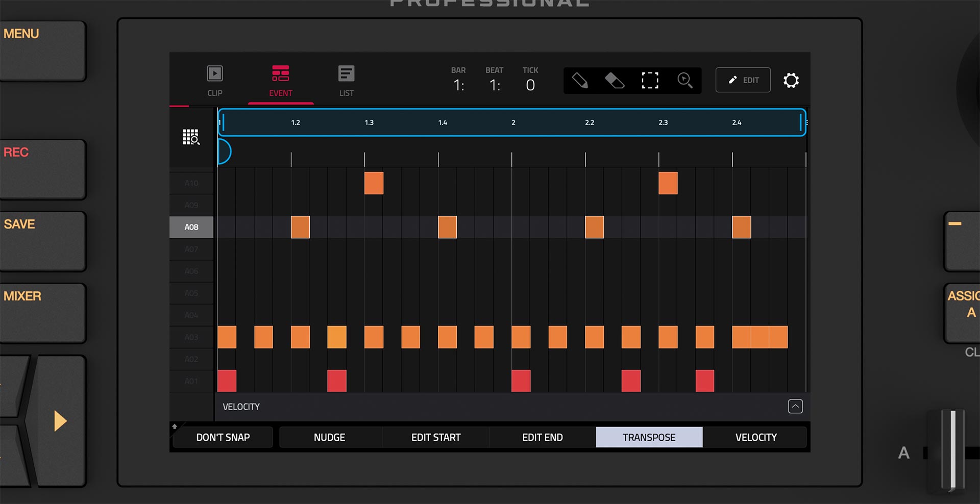Activate the marquee selection tool
This screenshot has width=980, height=504.
pyautogui.click(x=650, y=81)
